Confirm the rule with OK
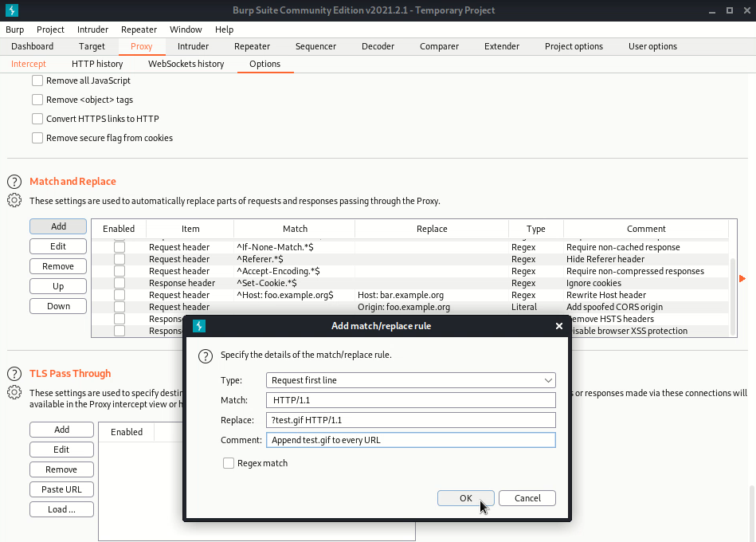756x542 pixels. point(466,498)
